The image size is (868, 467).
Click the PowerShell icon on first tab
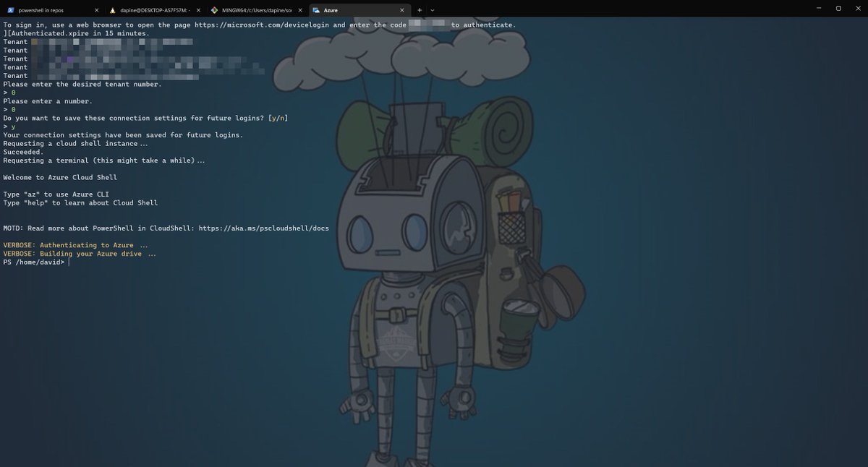tap(10, 10)
